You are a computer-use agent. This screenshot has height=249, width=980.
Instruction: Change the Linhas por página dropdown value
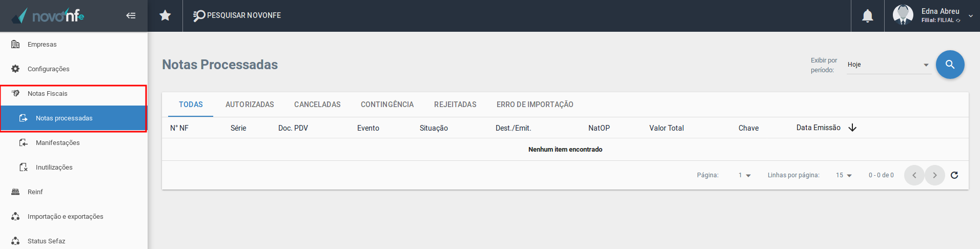(x=844, y=175)
